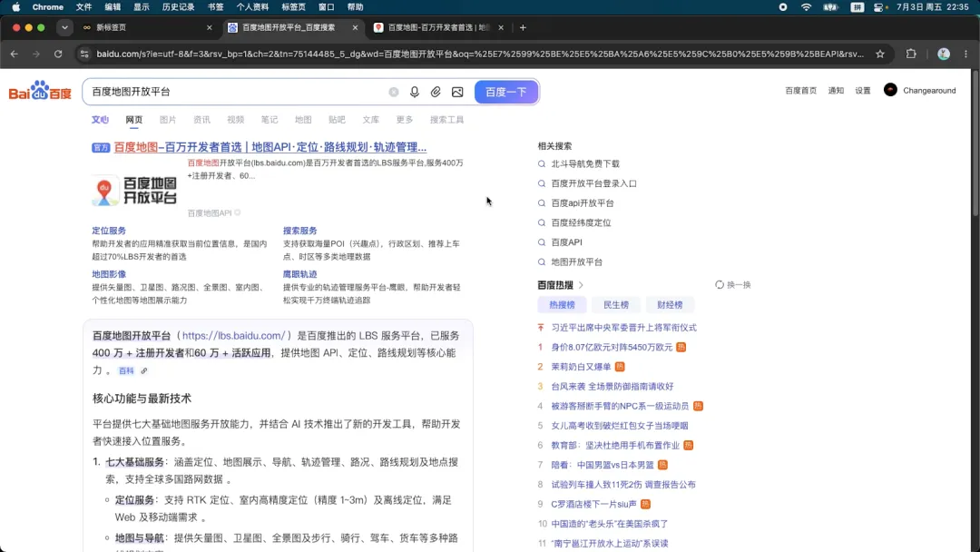
Task: Switch to the 视频 search tab
Action: click(x=236, y=120)
